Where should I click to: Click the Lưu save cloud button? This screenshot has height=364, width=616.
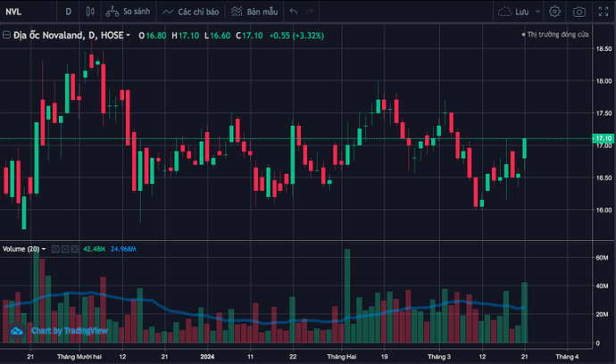pos(513,12)
